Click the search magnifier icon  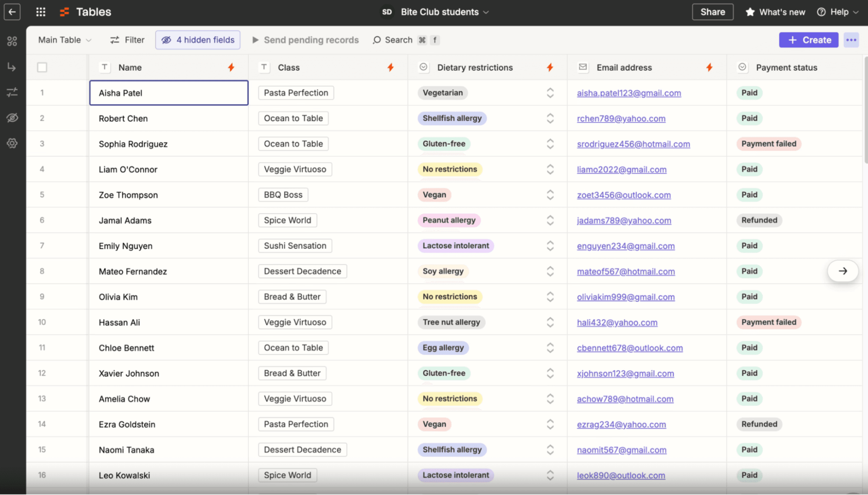pos(376,40)
